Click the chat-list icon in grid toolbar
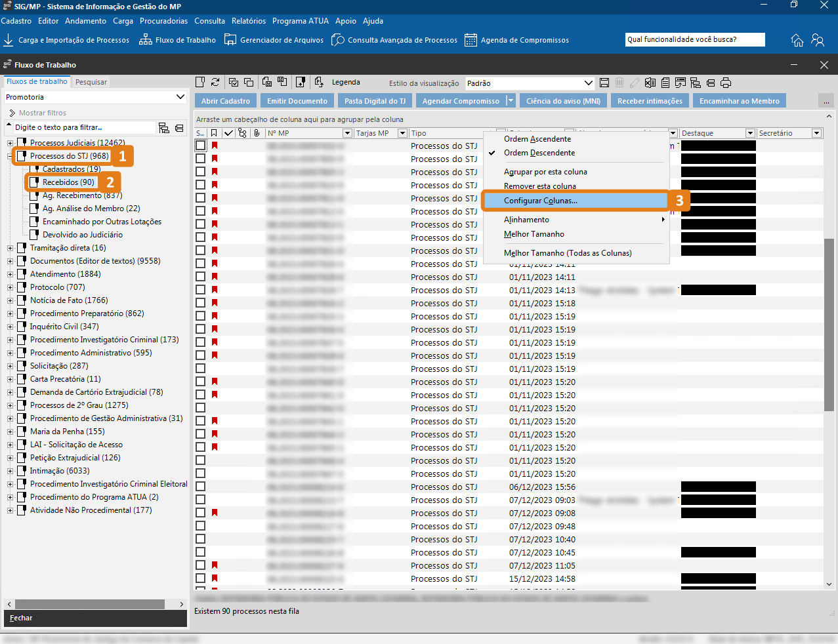838x644 pixels. [x=681, y=83]
